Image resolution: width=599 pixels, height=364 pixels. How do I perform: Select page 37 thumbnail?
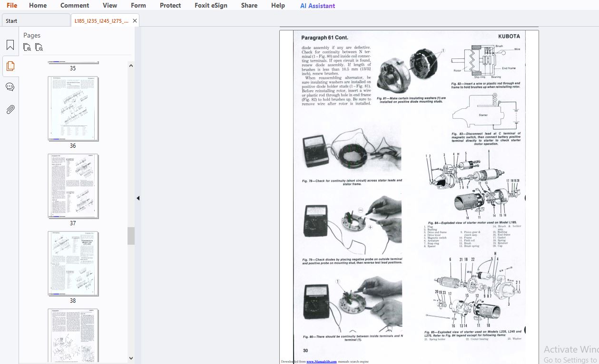pyautogui.click(x=73, y=186)
